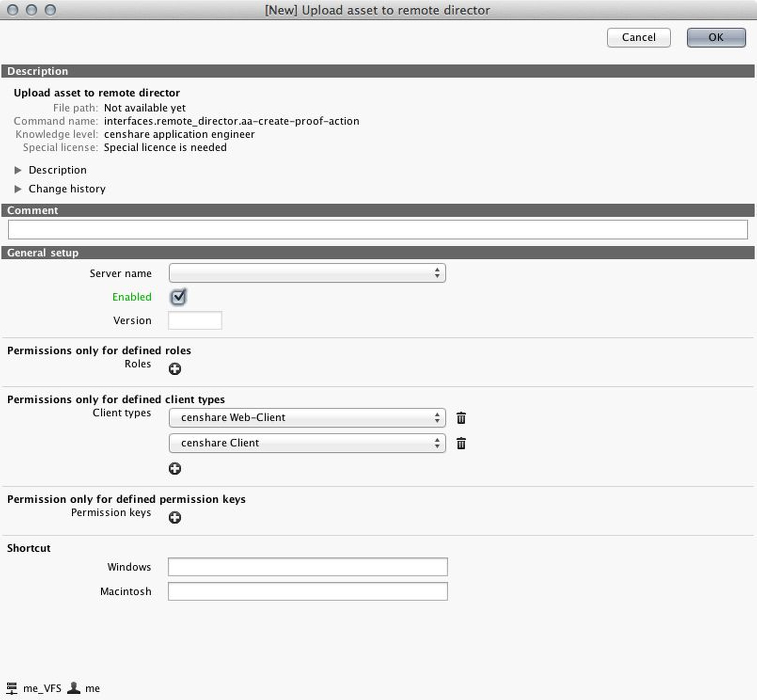Open the censhare Client client type dropdown
This screenshot has width=757, height=700.
coord(307,443)
